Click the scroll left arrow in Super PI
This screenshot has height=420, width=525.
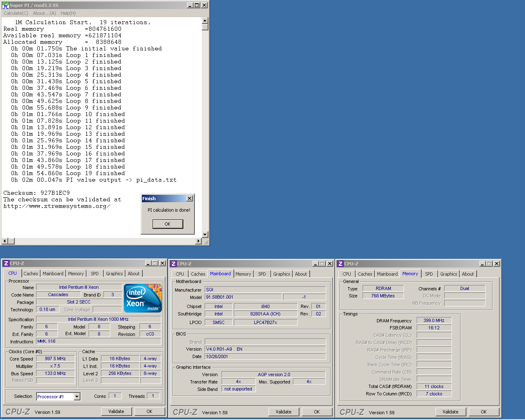[5, 241]
